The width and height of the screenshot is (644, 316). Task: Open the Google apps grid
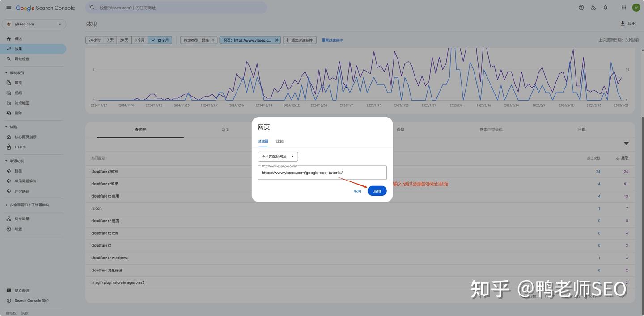point(624,8)
